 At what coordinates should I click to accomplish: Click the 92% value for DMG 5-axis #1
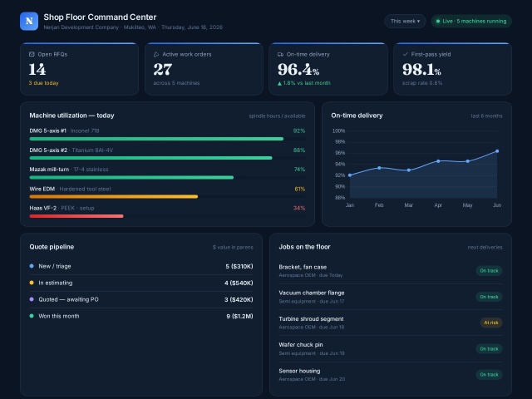click(299, 131)
